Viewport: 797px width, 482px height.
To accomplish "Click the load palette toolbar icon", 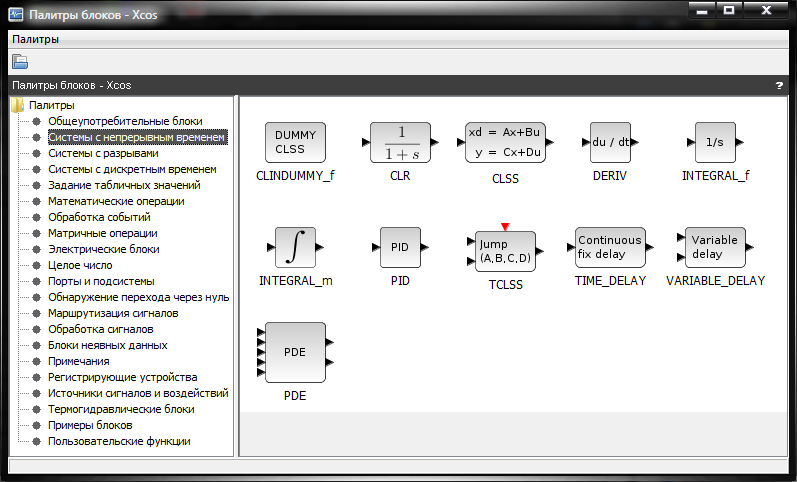I will click(20, 62).
